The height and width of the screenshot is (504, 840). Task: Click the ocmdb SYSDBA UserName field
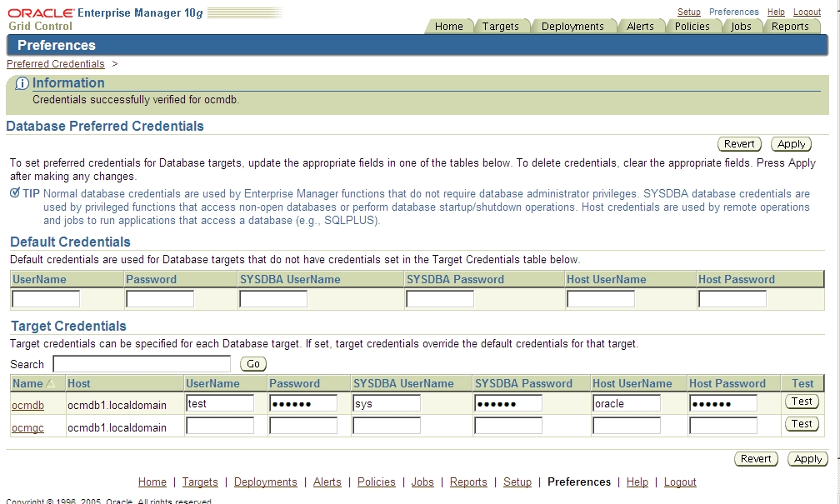click(x=387, y=403)
